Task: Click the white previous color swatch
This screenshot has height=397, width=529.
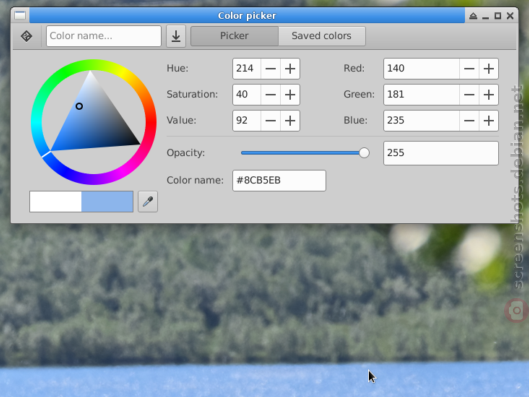Action: pos(56,202)
